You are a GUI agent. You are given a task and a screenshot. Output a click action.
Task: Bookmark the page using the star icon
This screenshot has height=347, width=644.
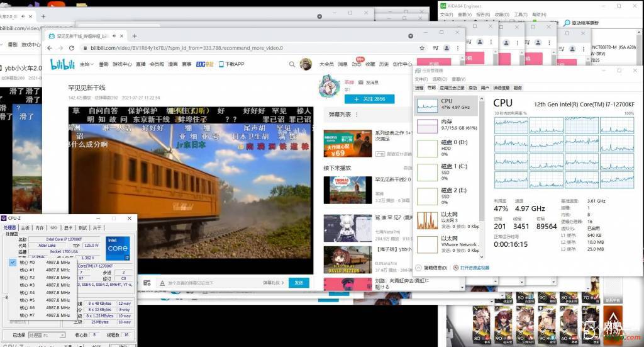coord(422,48)
